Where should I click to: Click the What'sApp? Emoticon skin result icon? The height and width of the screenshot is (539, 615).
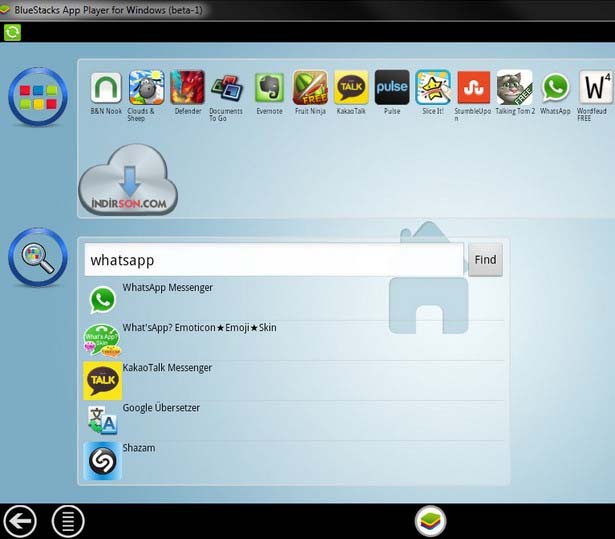click(102, 341)
